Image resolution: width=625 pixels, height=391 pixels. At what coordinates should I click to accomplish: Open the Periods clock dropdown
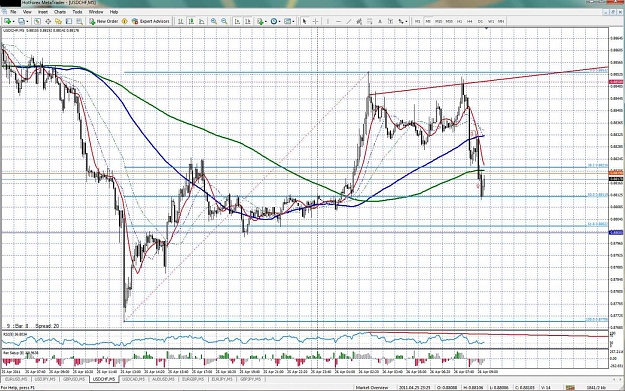pyautogui.click(x=275, y=21)
